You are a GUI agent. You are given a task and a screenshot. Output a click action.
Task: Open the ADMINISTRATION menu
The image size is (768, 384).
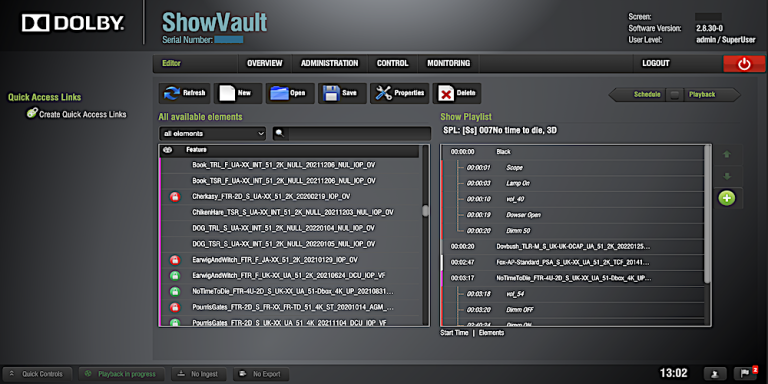click(329, 63)
